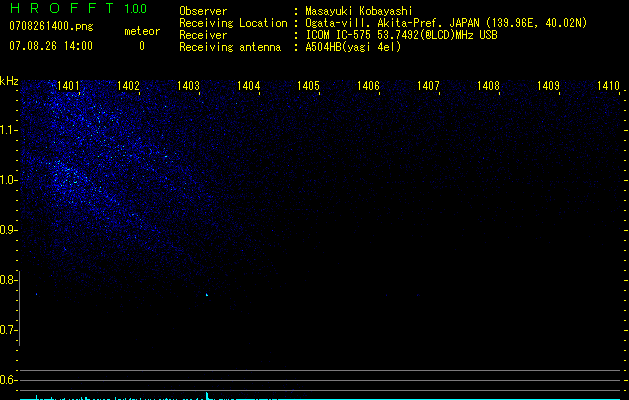Click the cyan spike in the bottom signal trace
629x400 pixels.
click(207, 396)
